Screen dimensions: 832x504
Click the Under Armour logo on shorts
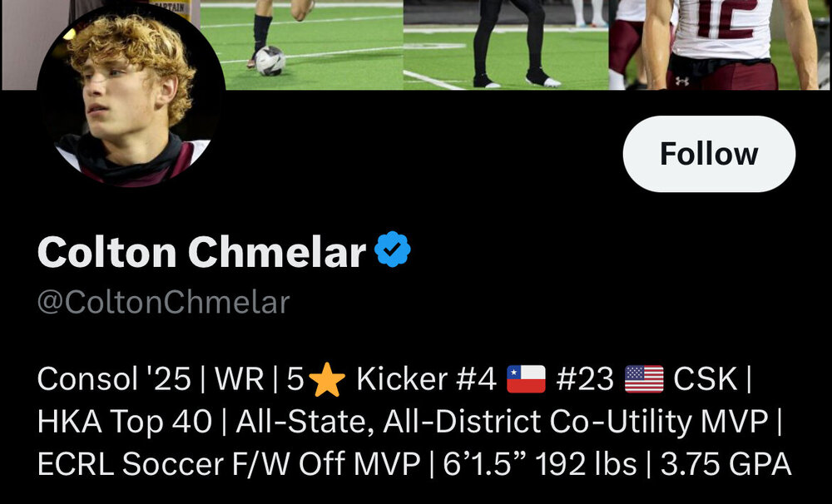point(682,82)
